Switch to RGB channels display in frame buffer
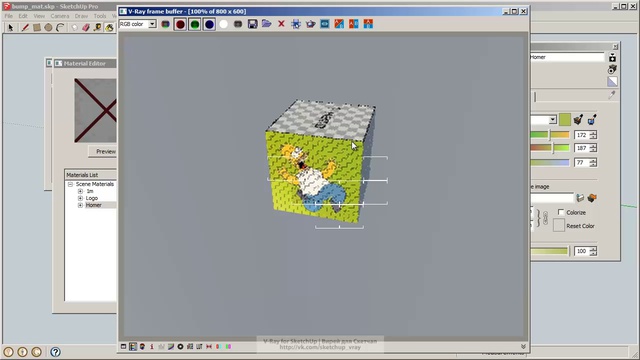The image size is (640, 360). (165, 24)
